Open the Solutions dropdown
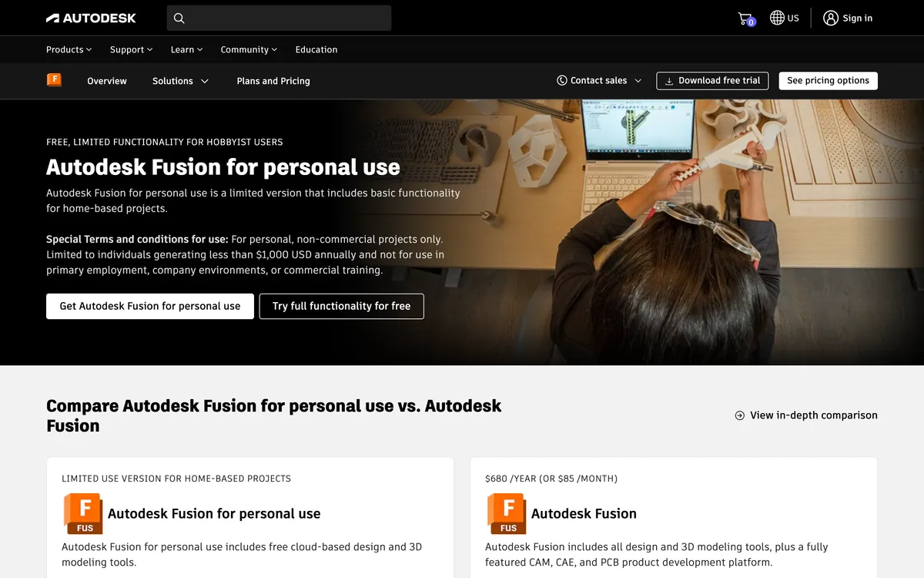This screenshot has height=578, width=924. tap(180, 81)
